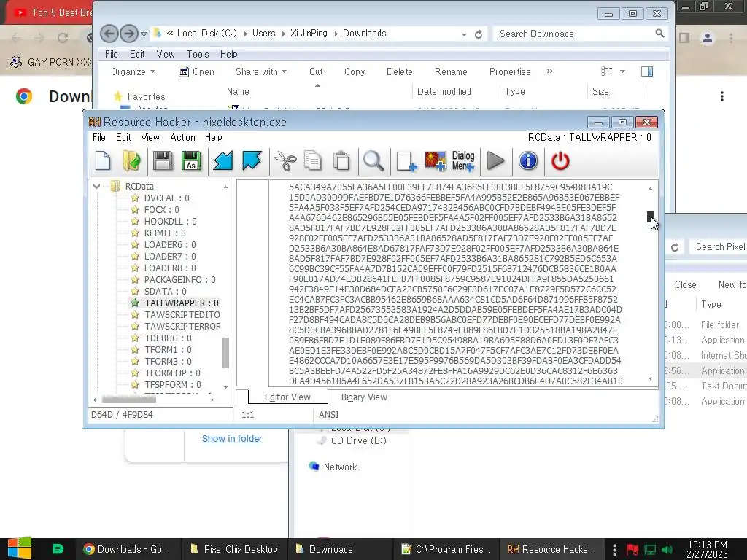Select TFORM1 : 0 resource
This screenshot has width=747, height=560.
(x=168, y=349)
